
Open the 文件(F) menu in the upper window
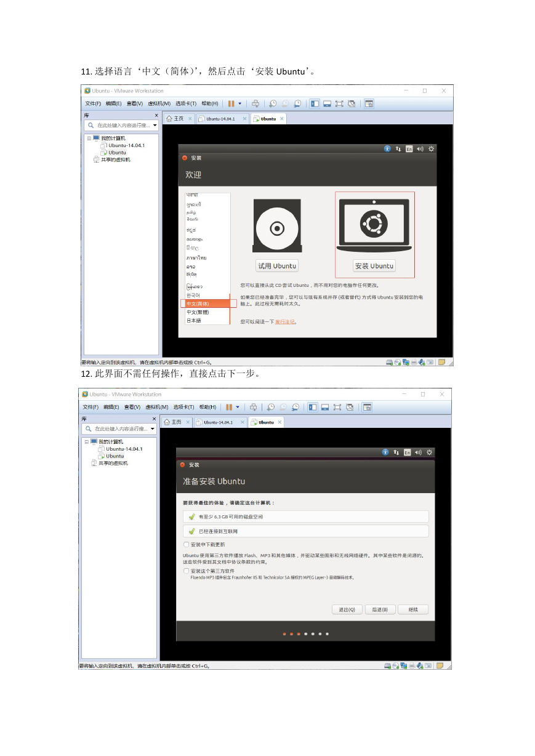(92, 103)
